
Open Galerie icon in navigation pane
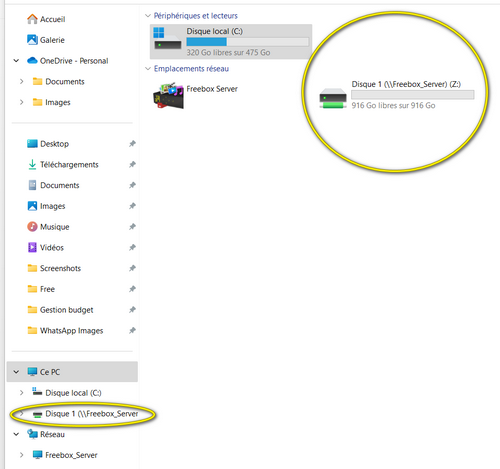pyautogui.click(x=32, y=40)
